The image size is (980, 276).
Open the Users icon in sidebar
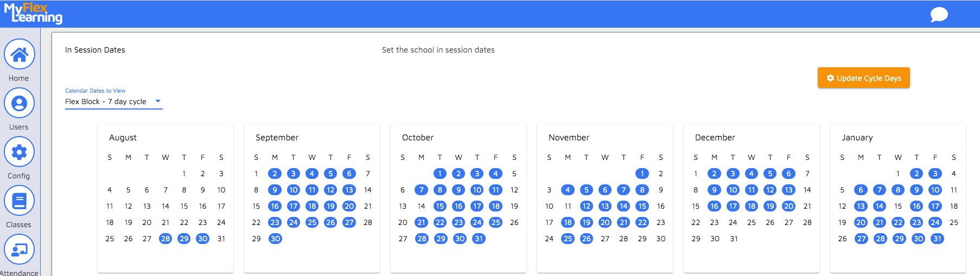tap(19, 103)
